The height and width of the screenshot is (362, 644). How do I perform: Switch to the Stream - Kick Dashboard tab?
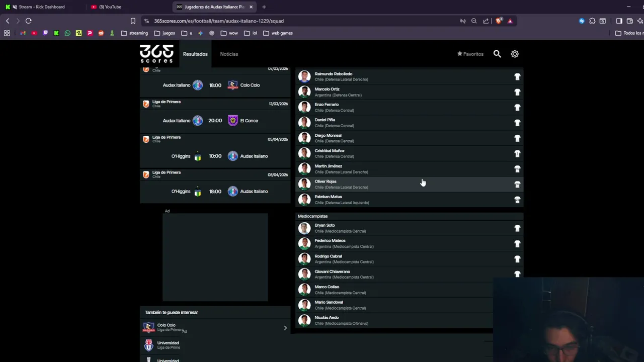pos(42,7)
